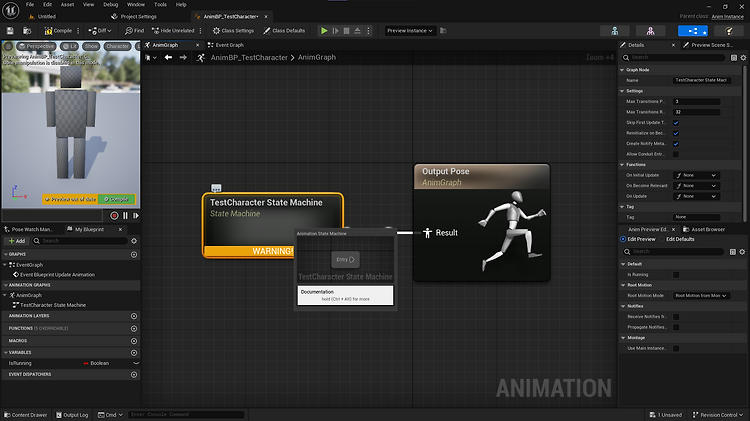
Task: Open the Asset menu
Action: pos(67,4)
